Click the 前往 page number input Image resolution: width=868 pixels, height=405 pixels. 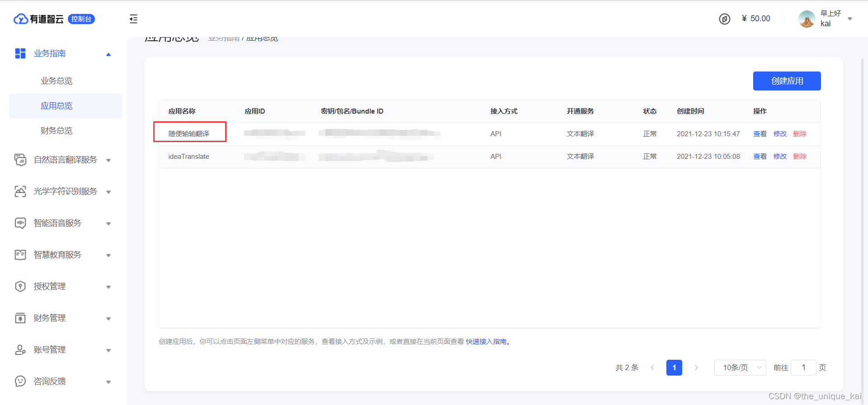[803, 367]
